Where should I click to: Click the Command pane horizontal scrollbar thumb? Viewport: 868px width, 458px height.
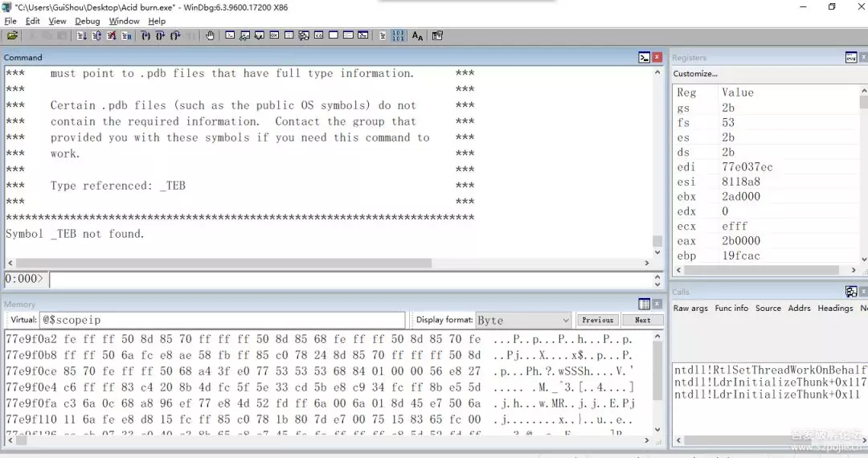tap(223, 264)
